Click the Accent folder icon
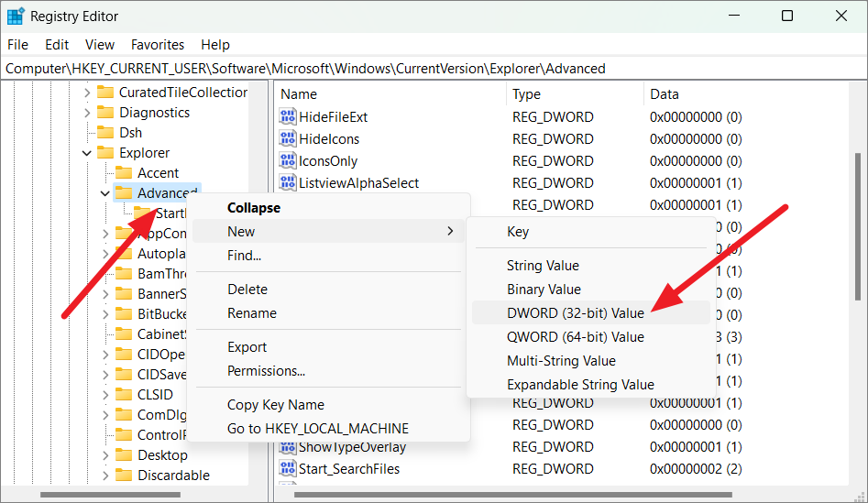This screenshot has width=868, height=503. [124, 172]
